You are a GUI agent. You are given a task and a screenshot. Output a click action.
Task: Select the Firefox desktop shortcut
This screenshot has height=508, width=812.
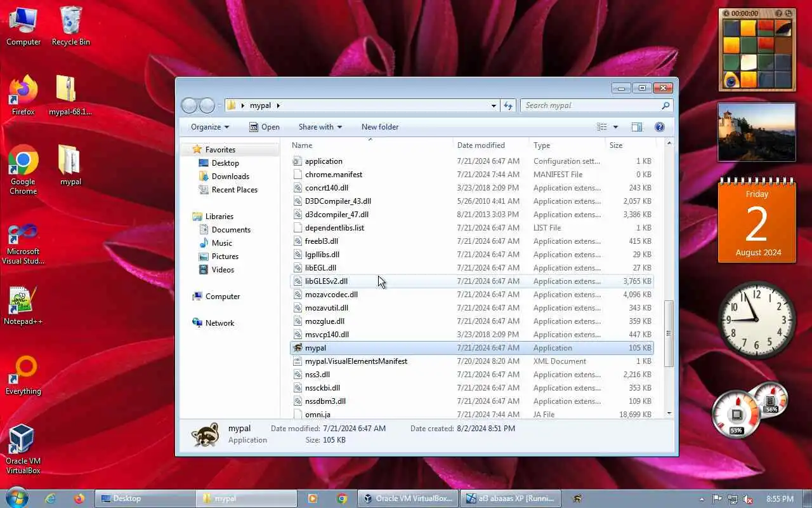[x=23, y=95]
